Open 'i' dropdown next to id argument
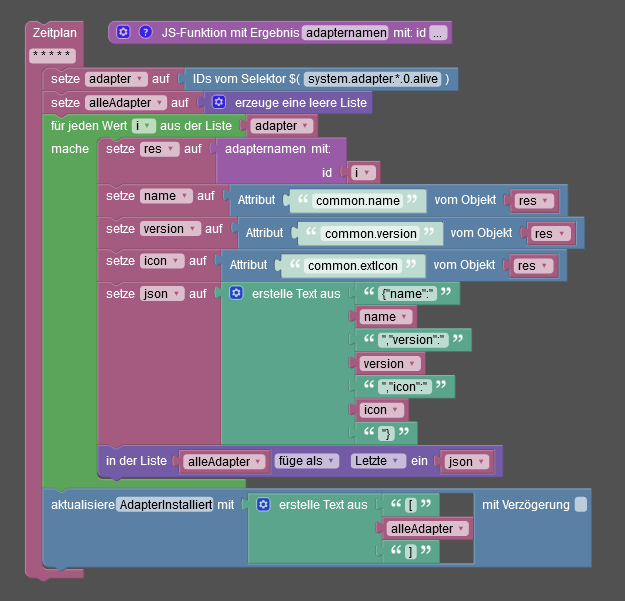The image size is (625, 601). click(x=363, y=173)
